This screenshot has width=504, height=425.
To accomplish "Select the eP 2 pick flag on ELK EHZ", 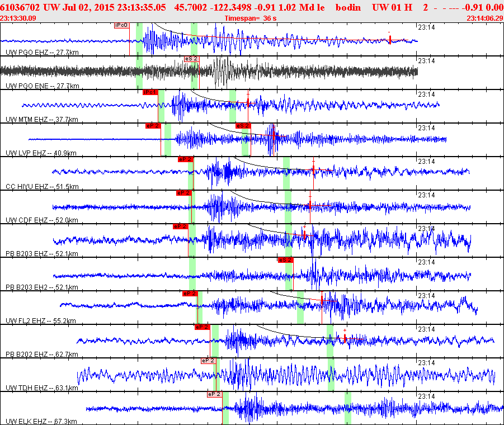I will (215, 394).
